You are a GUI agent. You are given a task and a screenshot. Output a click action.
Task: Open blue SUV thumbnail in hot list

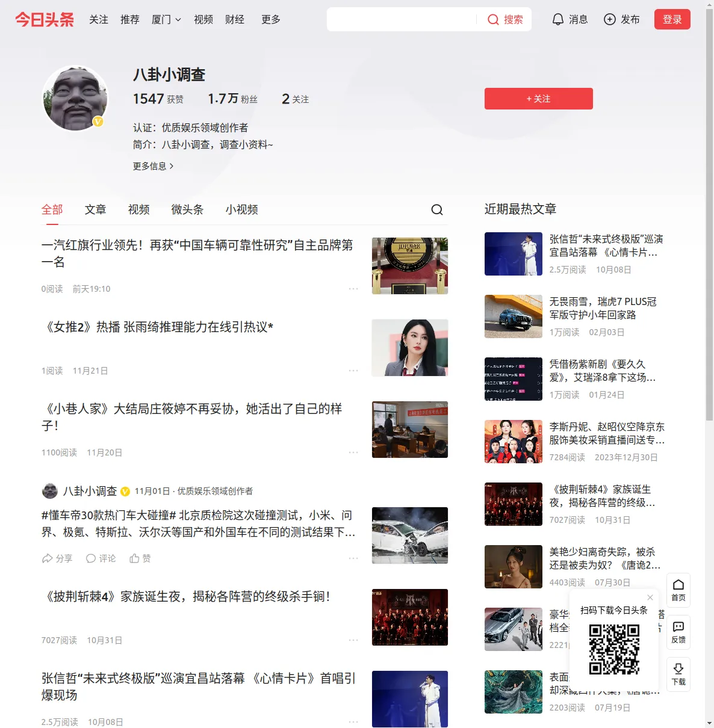[514, 316]
